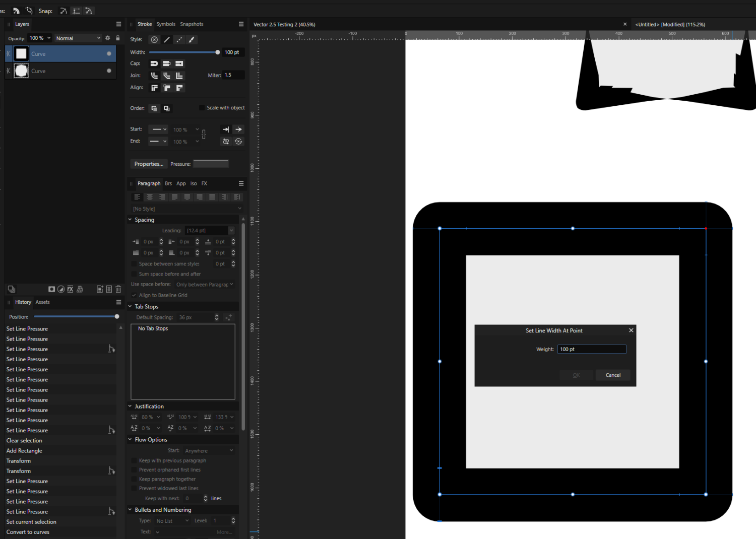Select the round cap option
This screenshot has height=539, width=756.
point(154,63)
